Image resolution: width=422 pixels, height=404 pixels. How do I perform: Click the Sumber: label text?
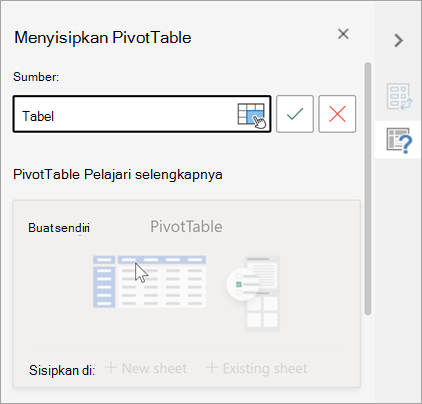coord(36,77)
